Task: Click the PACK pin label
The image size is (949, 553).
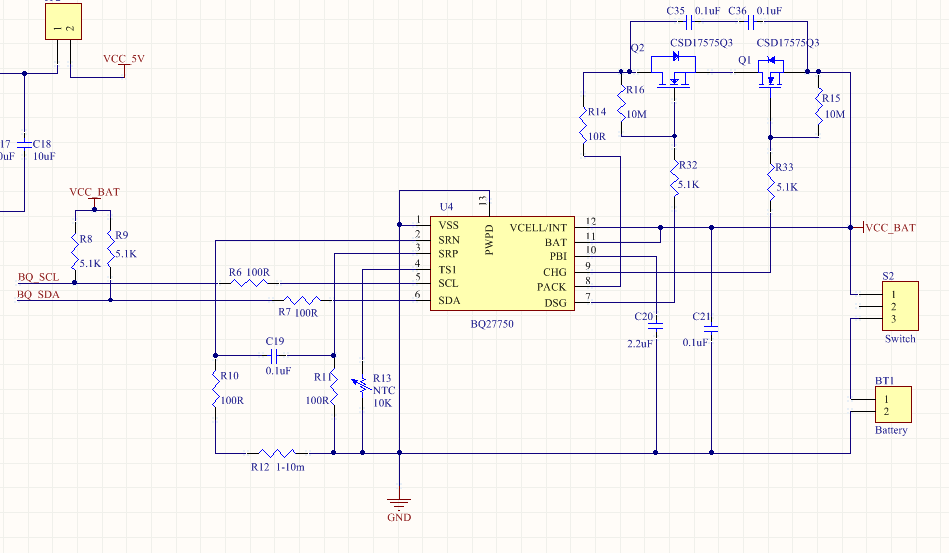Action: click(551, 287)
